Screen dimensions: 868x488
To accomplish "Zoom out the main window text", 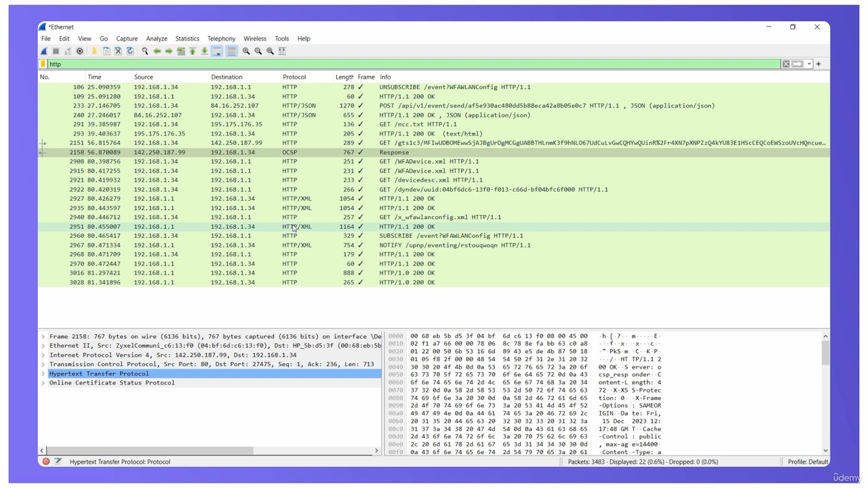I will (x=258, y=51).
